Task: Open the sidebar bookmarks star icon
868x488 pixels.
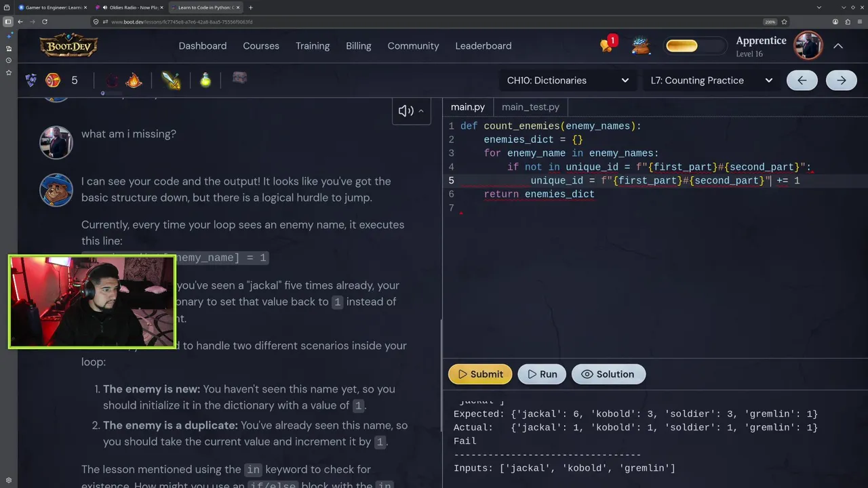Action: point(8,73)
